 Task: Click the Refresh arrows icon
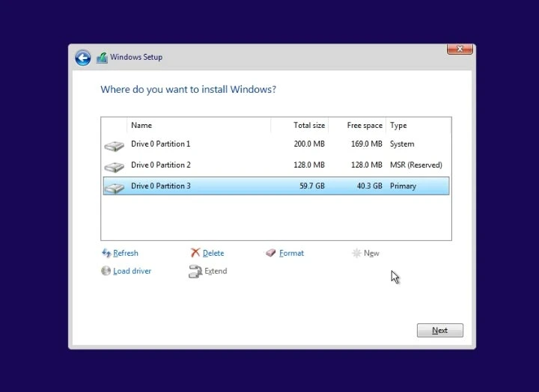[106, 253]
